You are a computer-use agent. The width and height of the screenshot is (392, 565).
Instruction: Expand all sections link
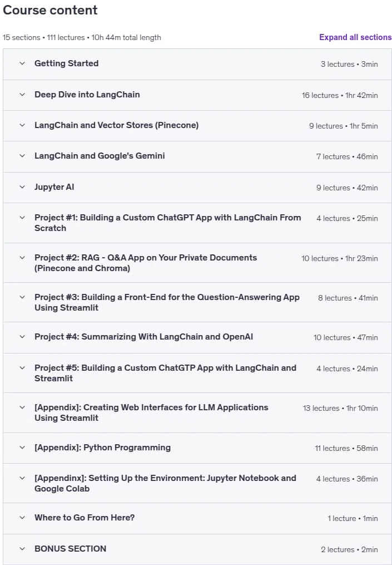[x=355, y=37]
